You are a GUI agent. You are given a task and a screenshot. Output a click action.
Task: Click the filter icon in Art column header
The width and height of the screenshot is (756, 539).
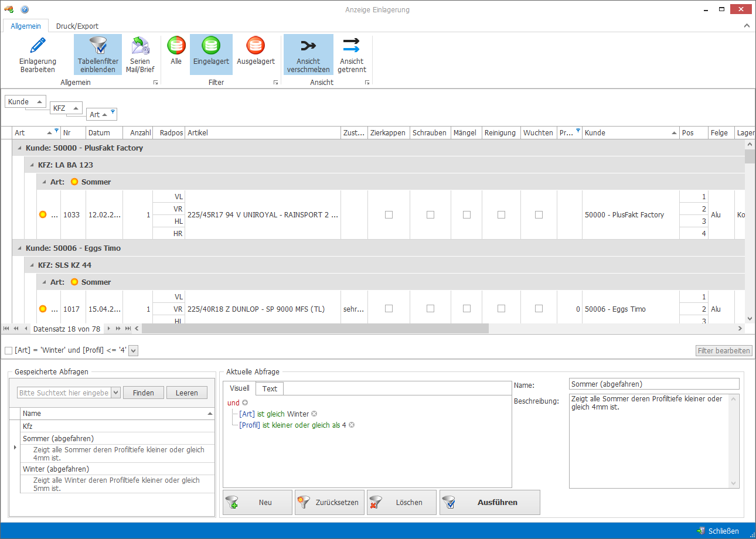[56, 130]
